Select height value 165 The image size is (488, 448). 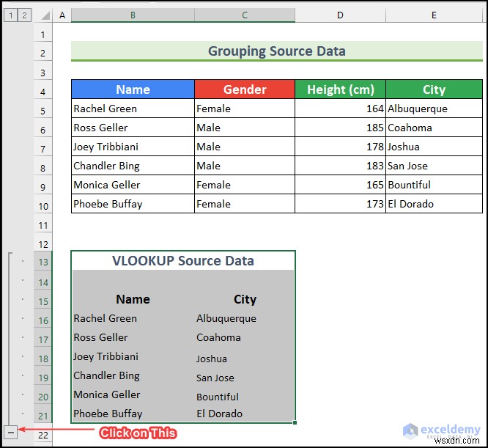click(340, 185)
